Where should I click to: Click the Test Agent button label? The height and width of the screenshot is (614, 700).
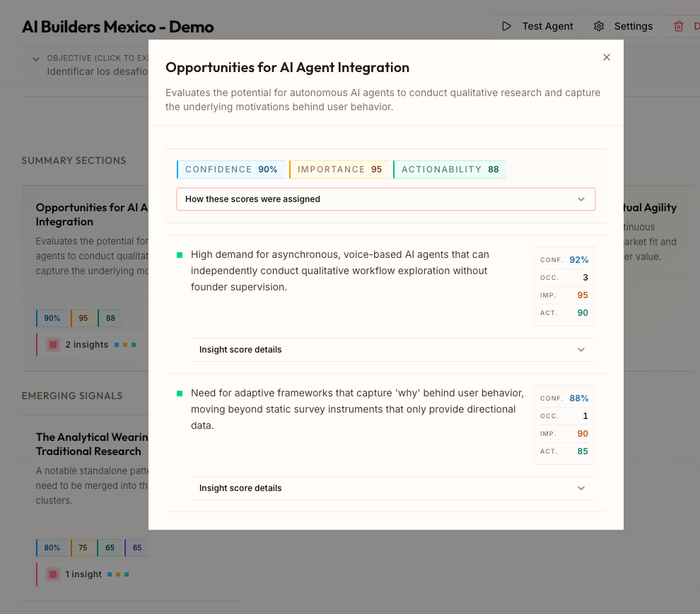547,26
